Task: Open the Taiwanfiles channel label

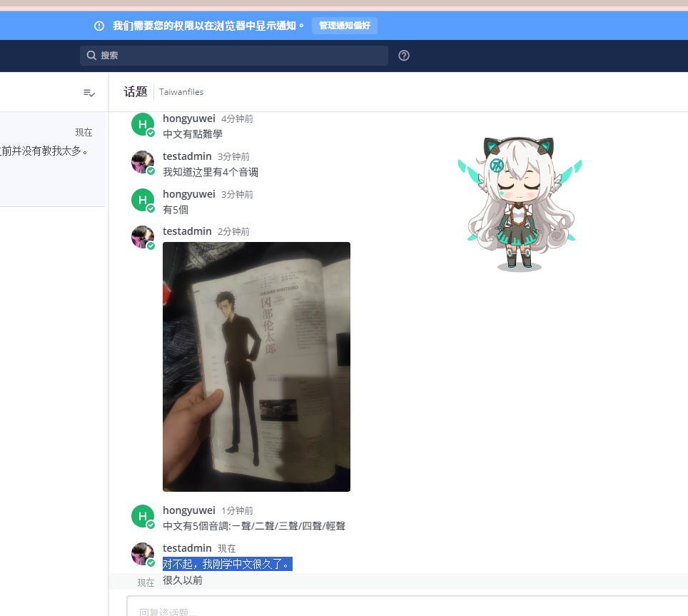Action: [181, 92]
